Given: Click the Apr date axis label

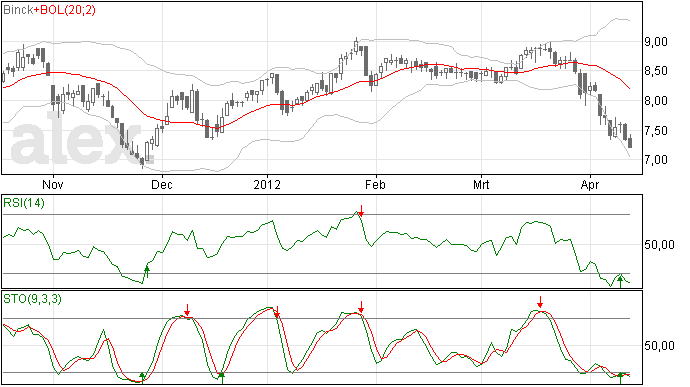Looking at the screenshot, I should coord(590,184).
